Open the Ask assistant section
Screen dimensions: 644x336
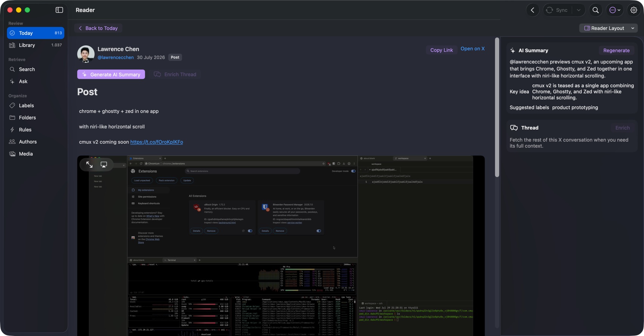(36, 82)
